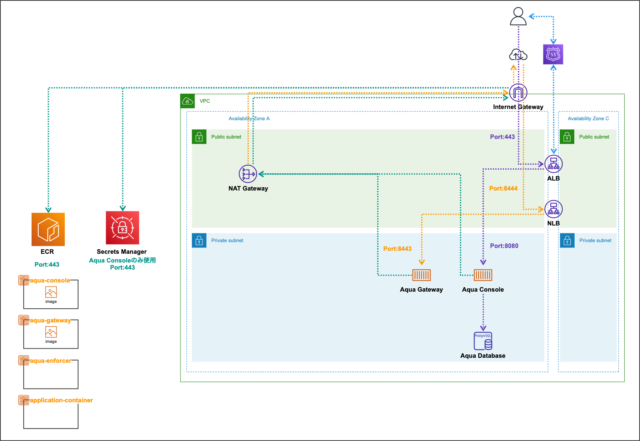Select the Availability Zone A label

pos(249,118)
